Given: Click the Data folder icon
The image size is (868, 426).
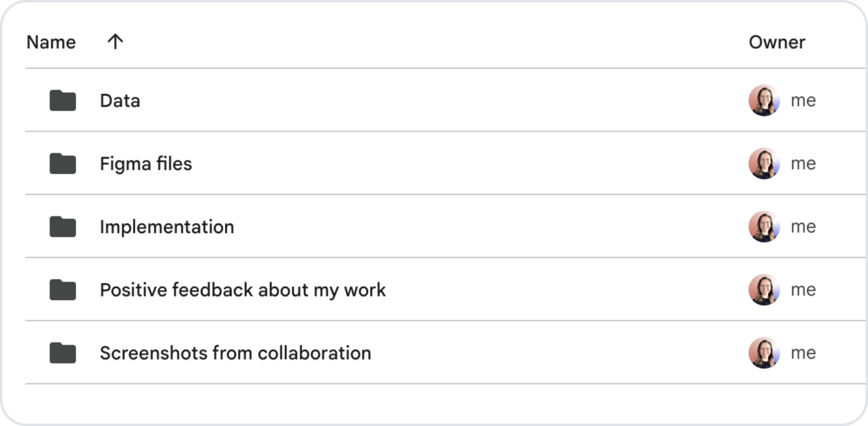Looking at the screenshot, I should (62, 101).
